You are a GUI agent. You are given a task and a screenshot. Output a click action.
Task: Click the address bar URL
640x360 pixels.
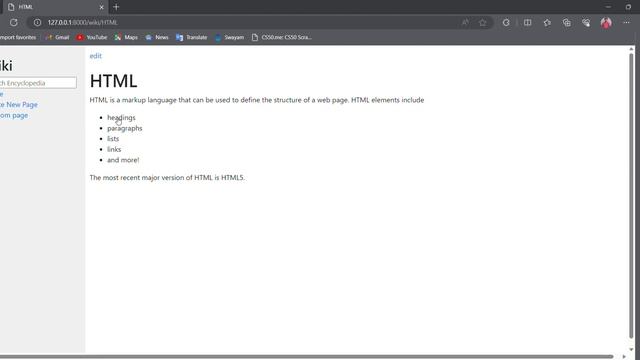pos(82,22)
